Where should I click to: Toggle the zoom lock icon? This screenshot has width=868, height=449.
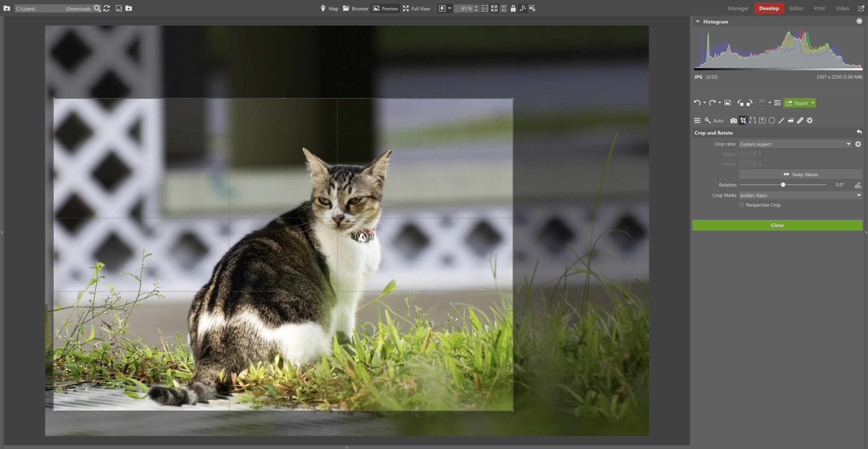click(513, 8)
